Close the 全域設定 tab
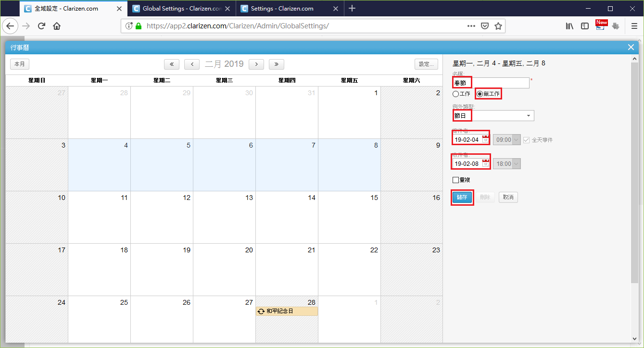Image resolution: width=644 pixels, height=348 pixels. click(x=119, y=9)
